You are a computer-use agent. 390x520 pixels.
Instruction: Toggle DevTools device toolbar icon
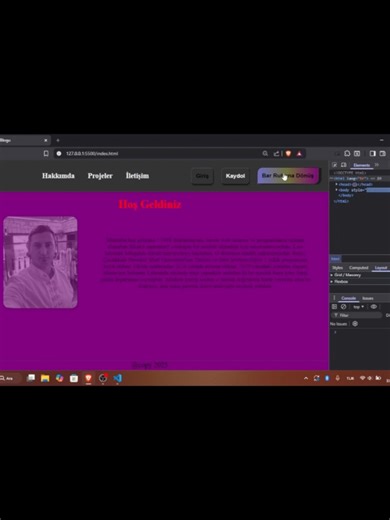(x=343, y=165)
